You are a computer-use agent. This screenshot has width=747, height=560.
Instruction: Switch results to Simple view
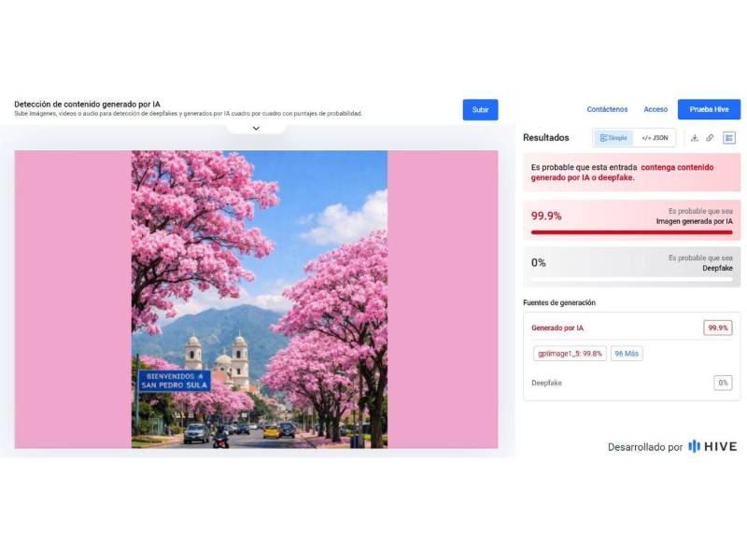coord(613,137)
